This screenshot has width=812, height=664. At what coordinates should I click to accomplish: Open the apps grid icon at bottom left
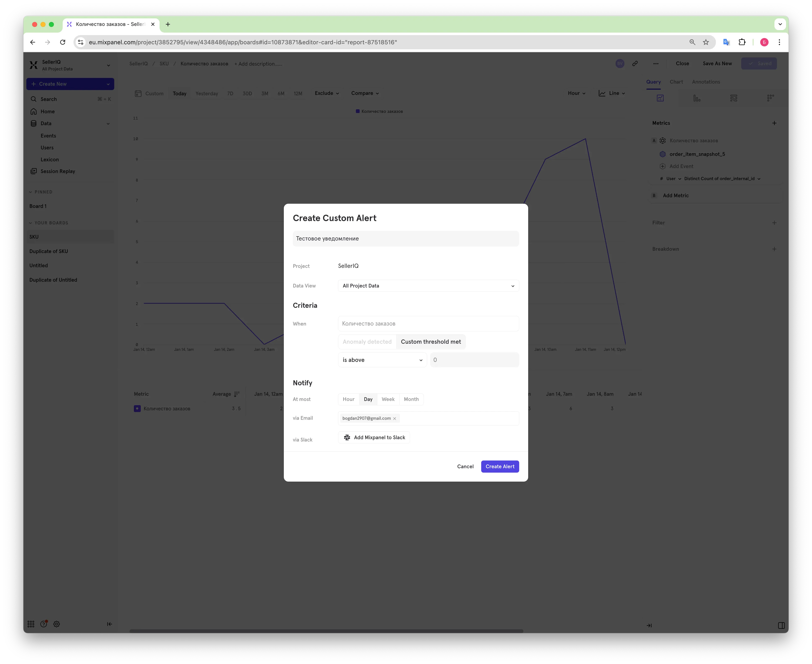coord(31,624)
